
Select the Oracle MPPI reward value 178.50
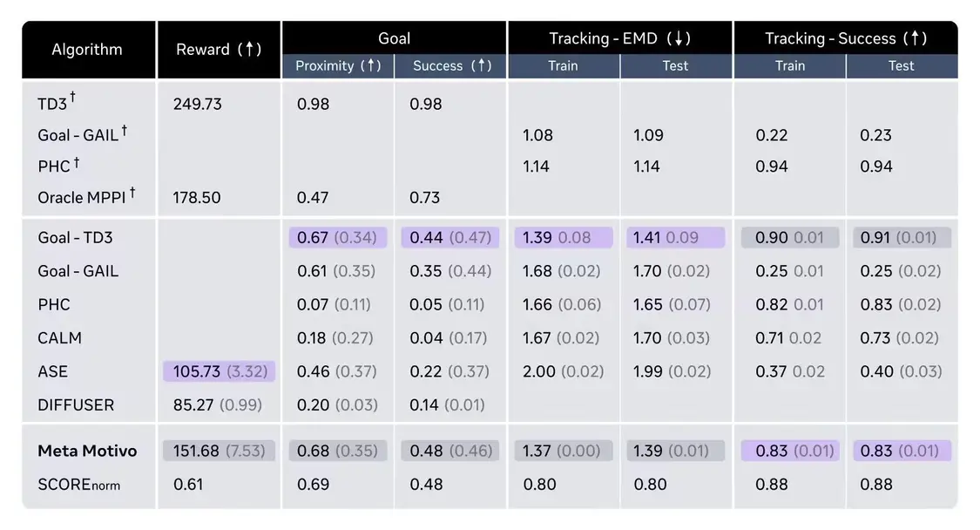click(x=197, y=197)
